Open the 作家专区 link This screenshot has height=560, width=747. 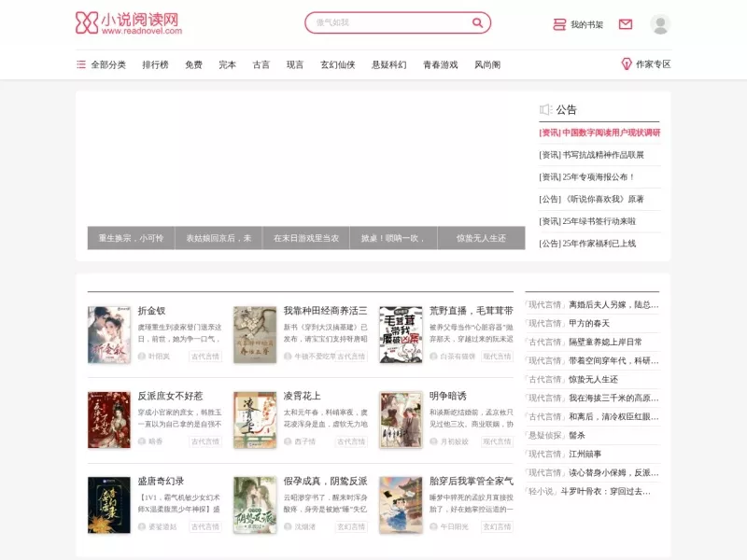pos(653,64)
